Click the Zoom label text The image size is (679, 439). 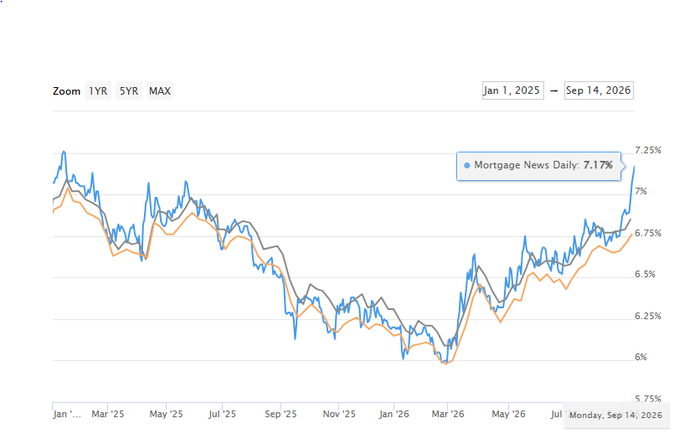(67, 91)
